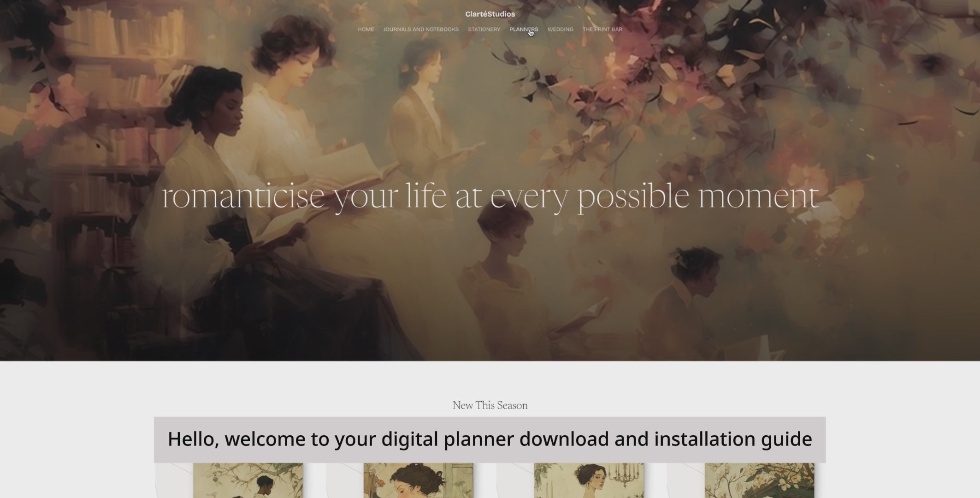Open the Journals and Notebooks menu item
Image resolution: width=980 pixels, height=498 pixels.
pyautogui.click(x=421, y=30)
